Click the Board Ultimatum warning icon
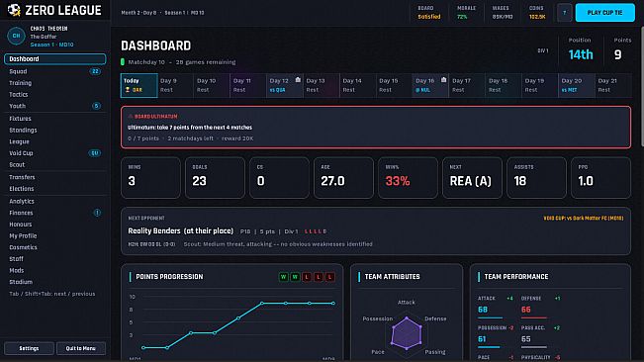Viewport: 644px width, 362px height. pos(131,116)
